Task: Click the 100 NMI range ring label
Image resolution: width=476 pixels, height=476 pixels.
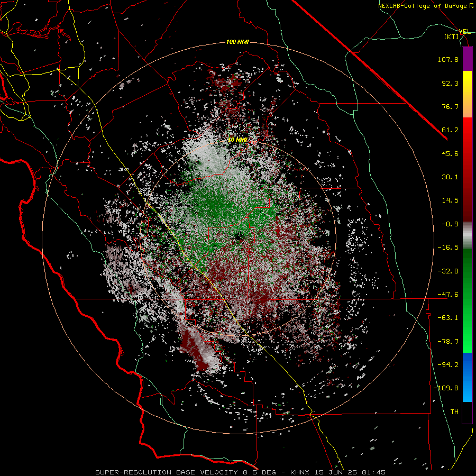Action: click(x=237, y=42)
